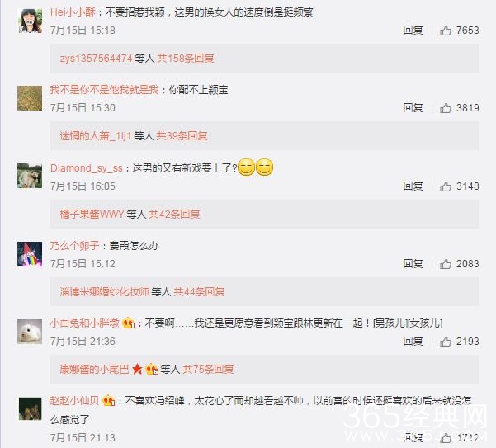Click username 橘子果酱WWY in replies
Screen dimensions: 496x448
[x=92, y=214]
